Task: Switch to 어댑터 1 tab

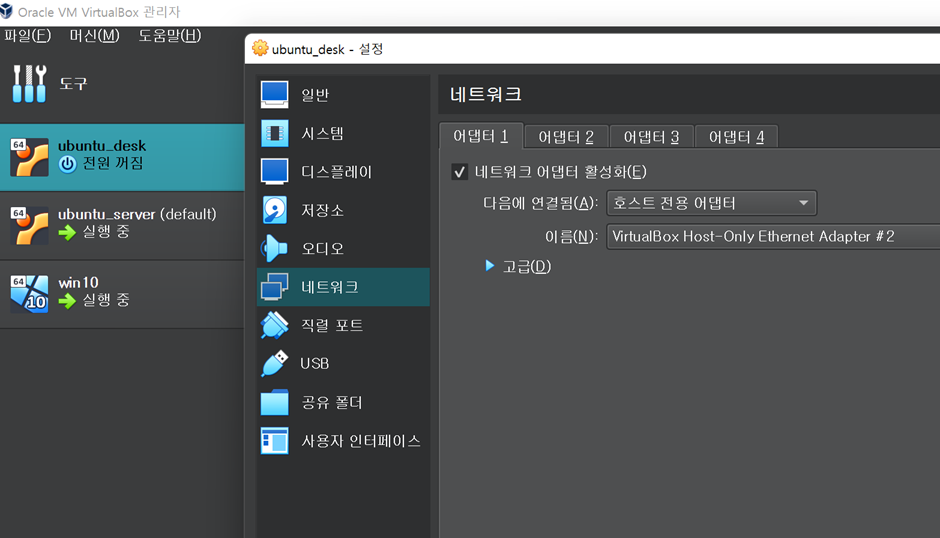Action: (481, 136)
